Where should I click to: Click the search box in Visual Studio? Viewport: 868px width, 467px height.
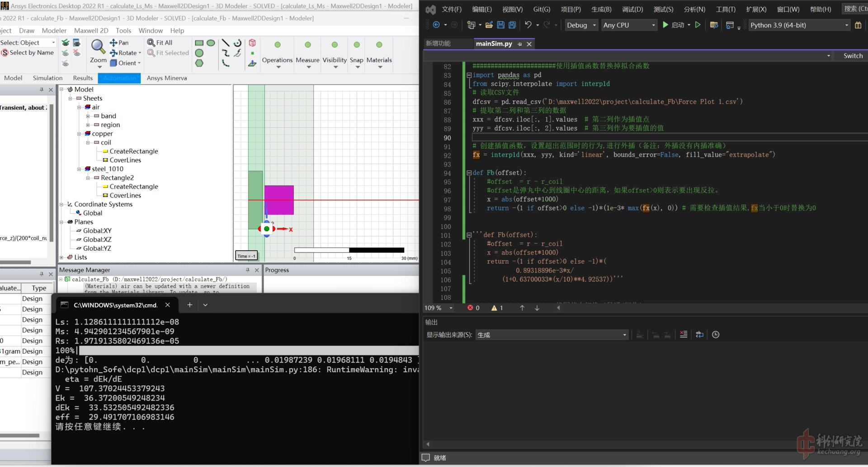point(854,9)
